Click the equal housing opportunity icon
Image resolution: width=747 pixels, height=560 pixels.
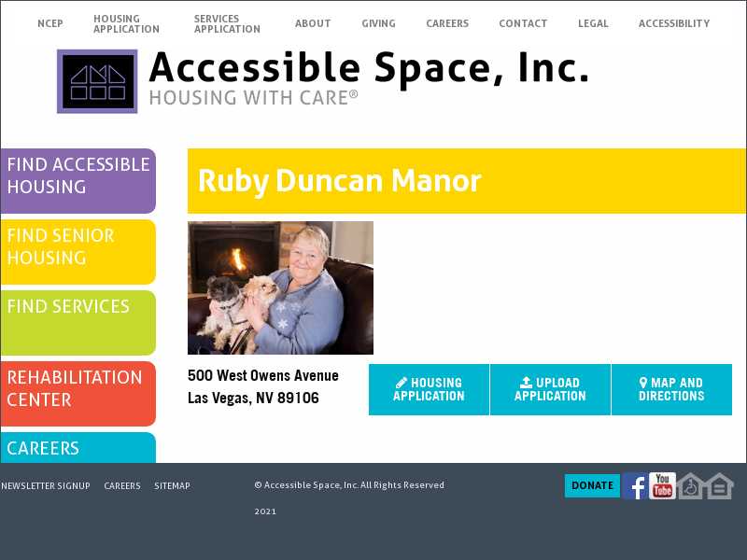tap(720, 486)
